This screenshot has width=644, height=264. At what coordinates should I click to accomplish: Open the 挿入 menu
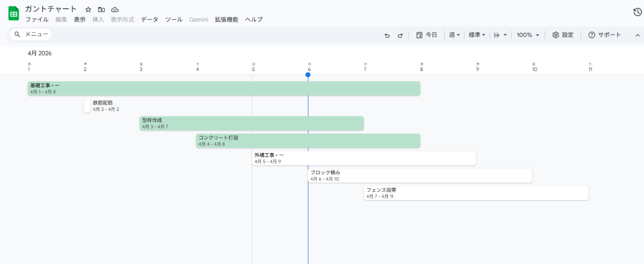[x=98, y=20]
